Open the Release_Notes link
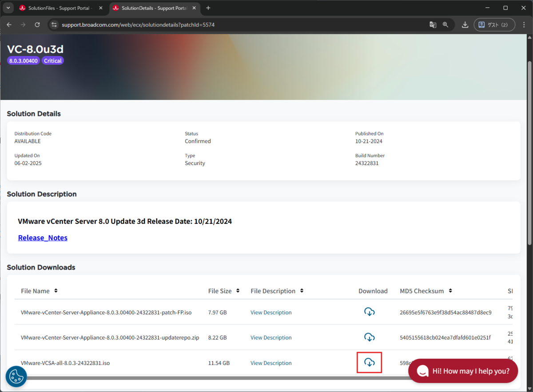Screen dimensions: 533x392 point(43,238)
